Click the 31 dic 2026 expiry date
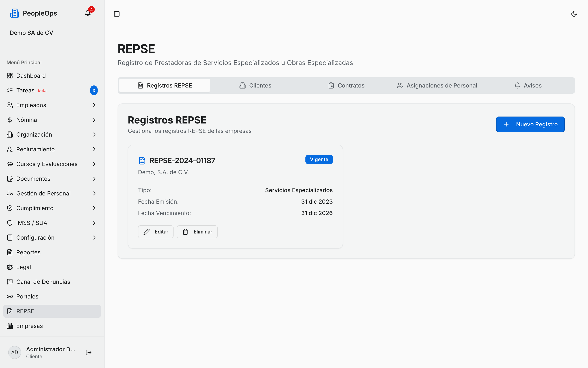The width and height of the screenshot is (588, 368). click(317, 213)
